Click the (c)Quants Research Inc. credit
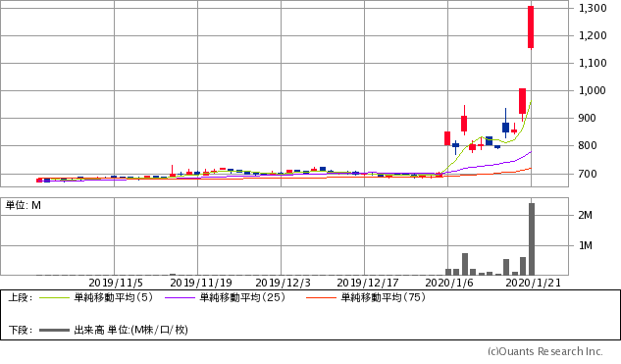621x364 pixels. point(544,351)
